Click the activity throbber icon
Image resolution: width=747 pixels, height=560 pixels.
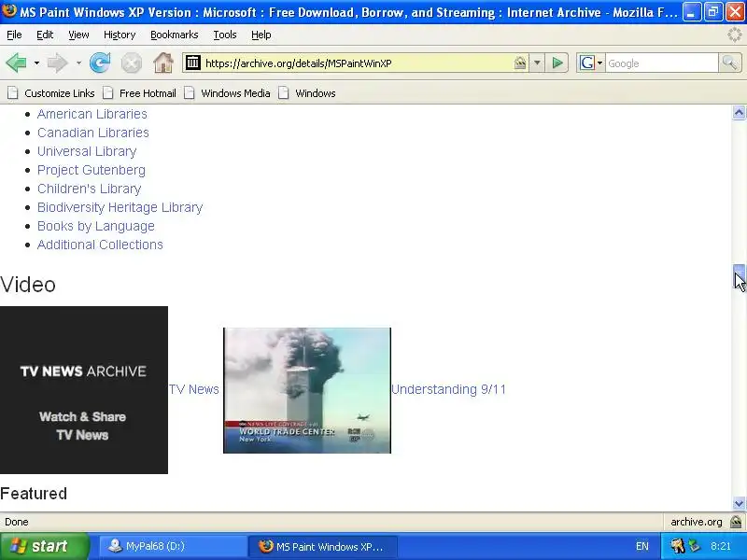click(735, 35)
